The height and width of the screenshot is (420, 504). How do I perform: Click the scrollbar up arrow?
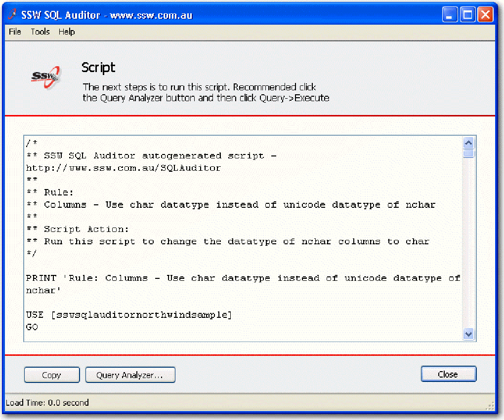(x=468, y=142)
